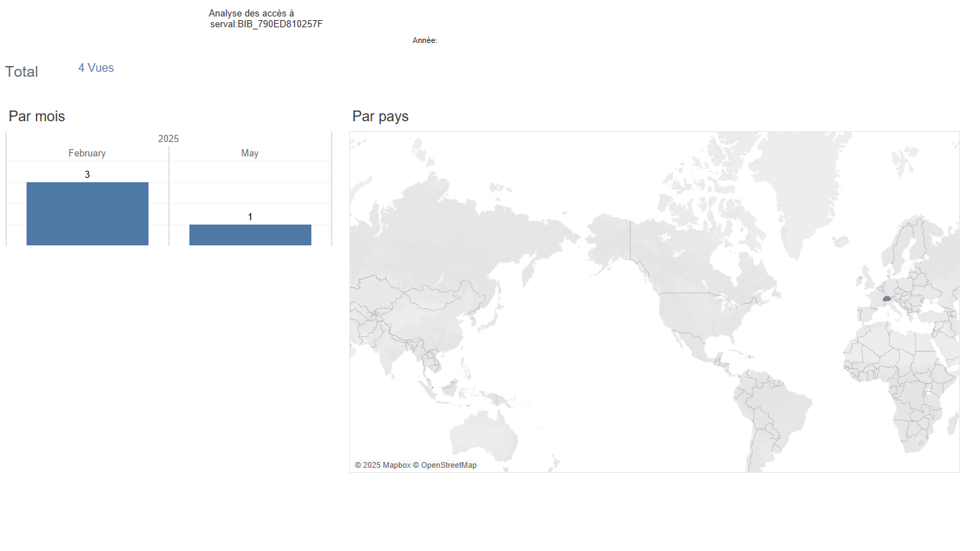
Task: Select highlighted Switzerland on the map
Action: [887, 298]
